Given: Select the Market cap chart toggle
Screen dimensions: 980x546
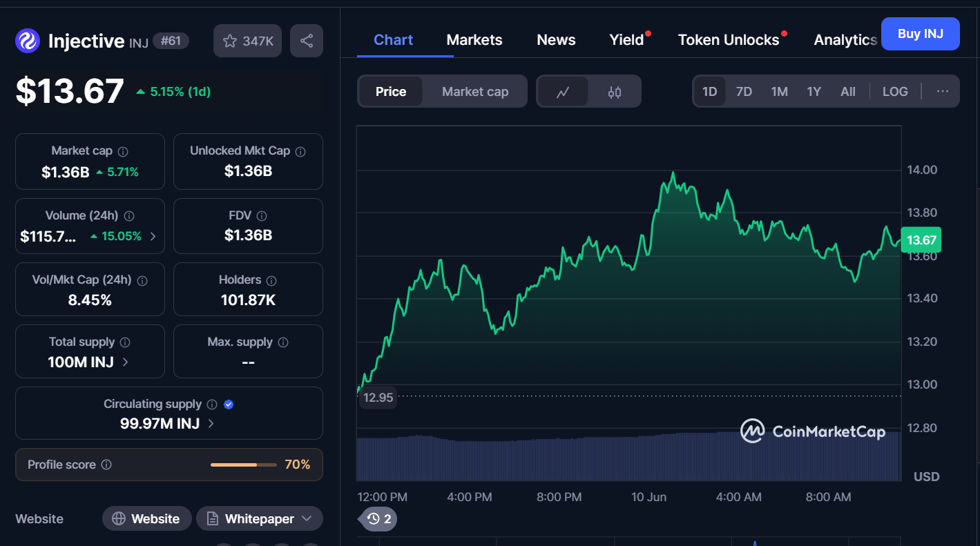Looking at the screenshot, I should tap(475, 92).
